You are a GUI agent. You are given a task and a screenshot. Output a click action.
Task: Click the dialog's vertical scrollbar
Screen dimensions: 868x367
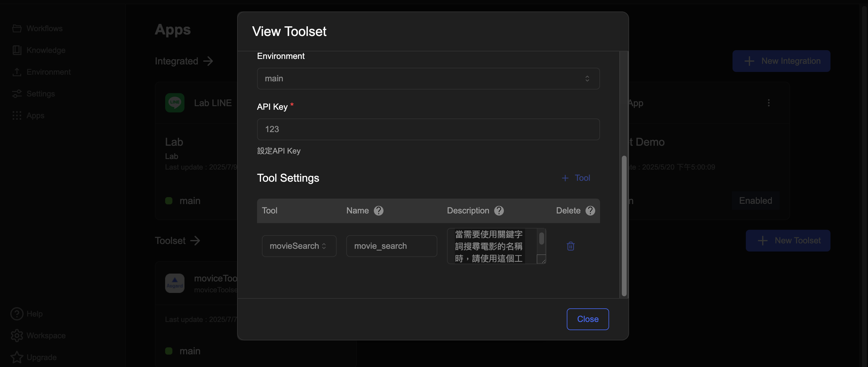tap(624, 226)
